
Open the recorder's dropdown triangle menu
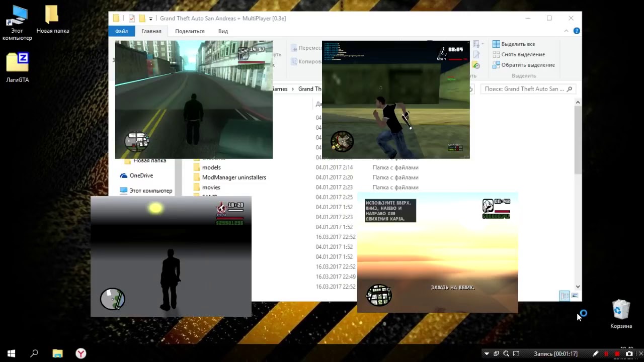(487, 354)
